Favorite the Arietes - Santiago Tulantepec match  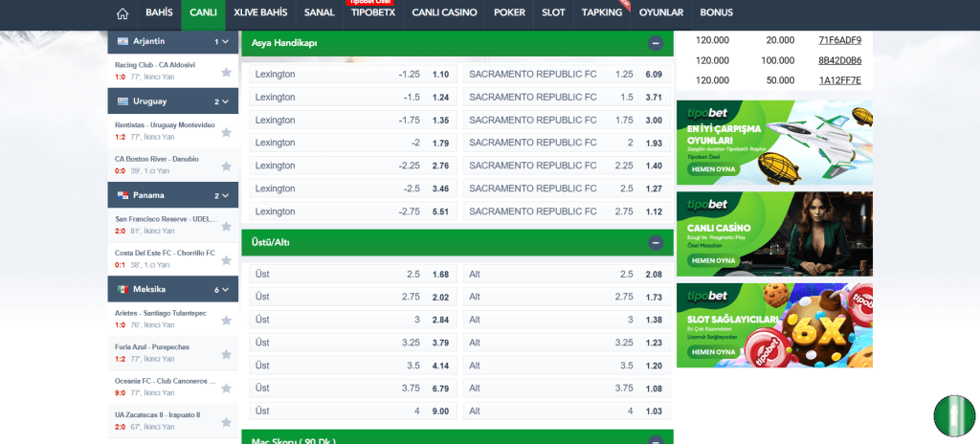226,319
